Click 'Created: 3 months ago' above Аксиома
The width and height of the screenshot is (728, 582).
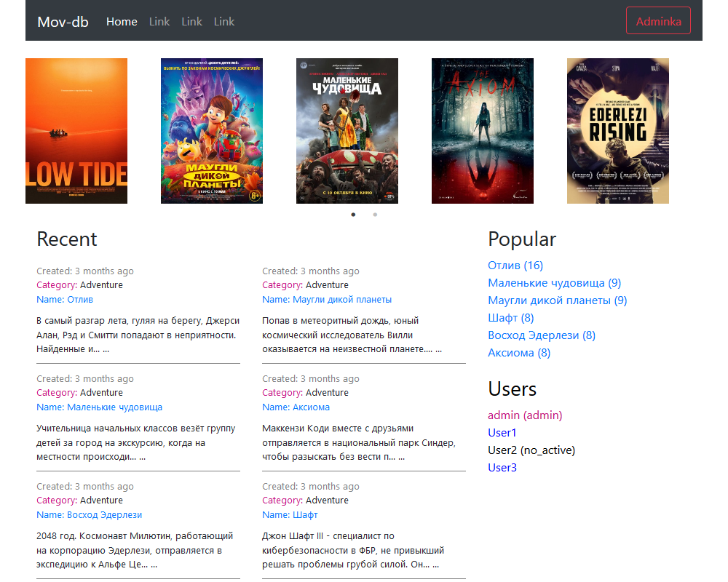[x=311, y=379]
